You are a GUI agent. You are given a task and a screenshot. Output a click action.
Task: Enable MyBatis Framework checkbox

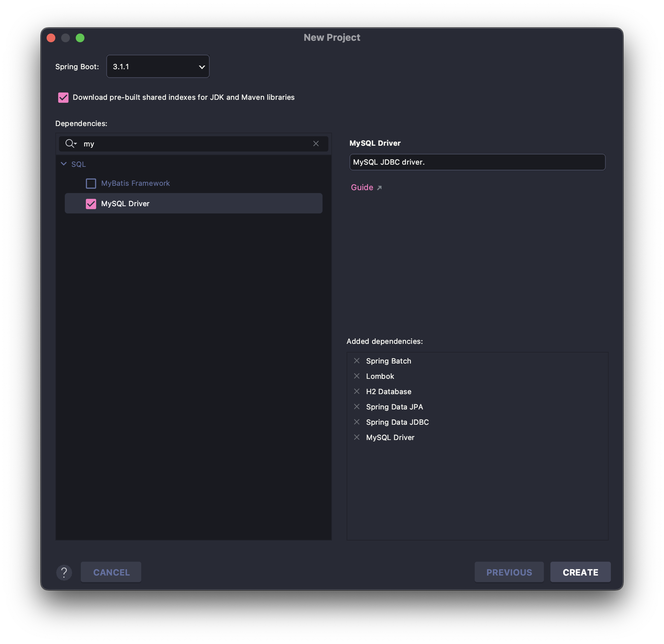tap(91, 183)
